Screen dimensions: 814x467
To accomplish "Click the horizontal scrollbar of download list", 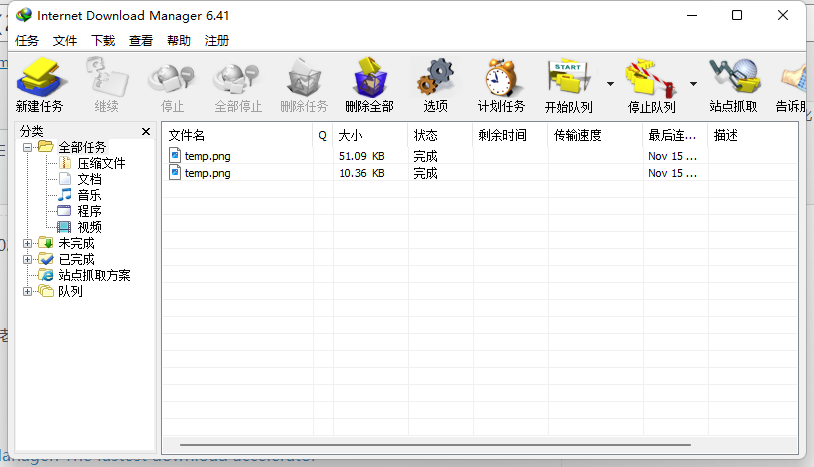I will coord(435,445).
